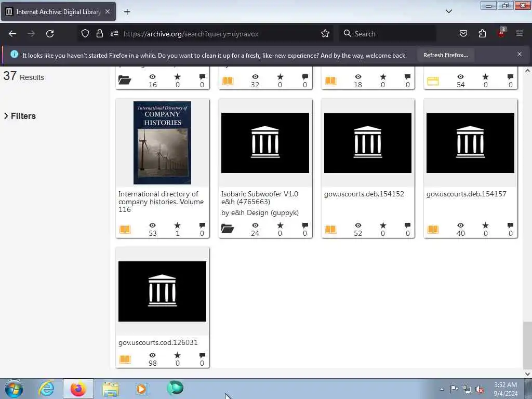Open gov.uscourts.cod.126031 title link
The image size is (532, 399).
pyautogui.click(x=158, y=343)
